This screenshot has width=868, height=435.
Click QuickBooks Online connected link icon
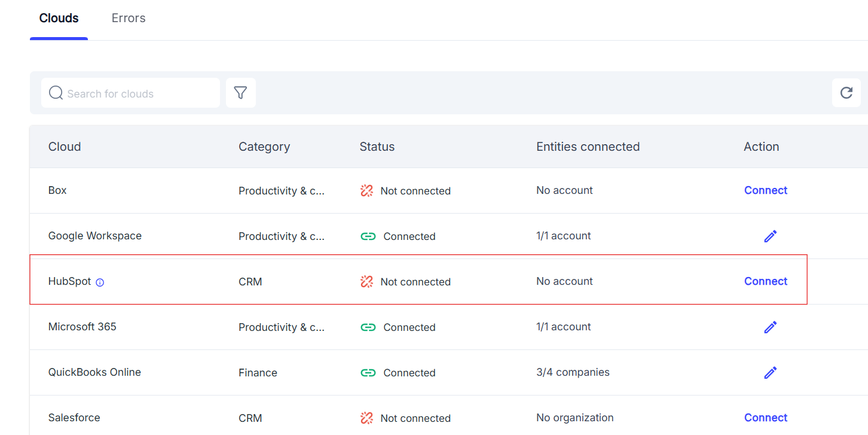click(x=368, y=373)
